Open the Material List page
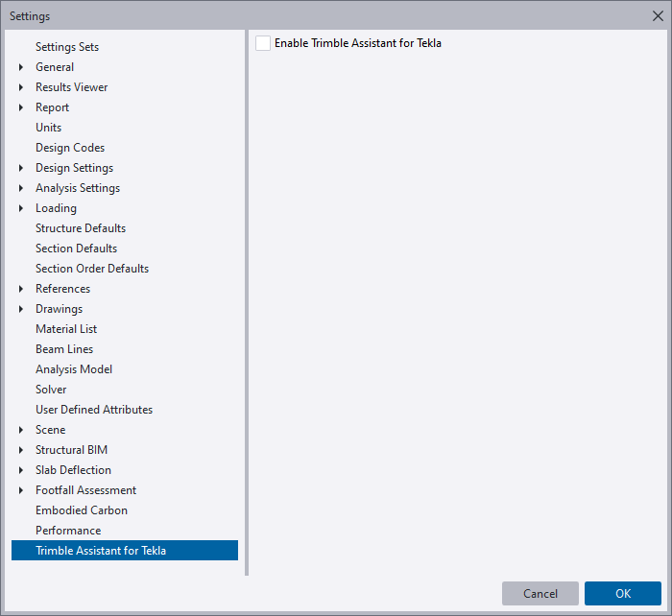Image resolution: width=672 pixels, height=616 pixels. (66, 329)
